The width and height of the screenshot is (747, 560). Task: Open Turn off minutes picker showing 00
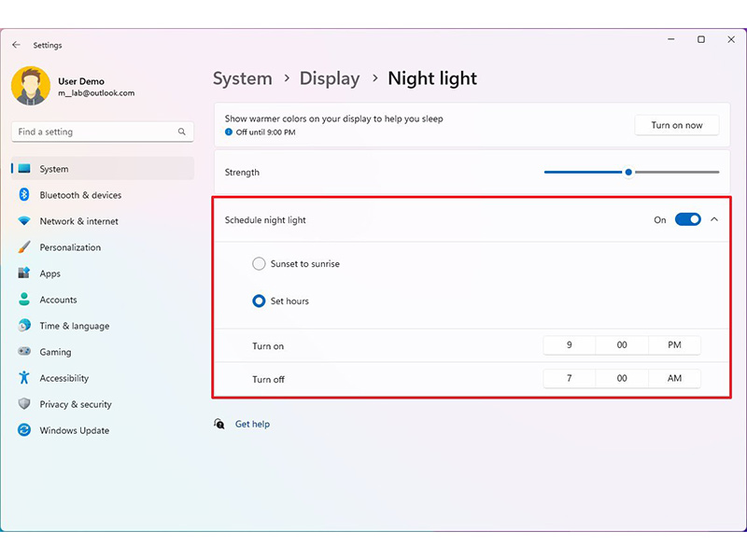(x=622, y=378)
